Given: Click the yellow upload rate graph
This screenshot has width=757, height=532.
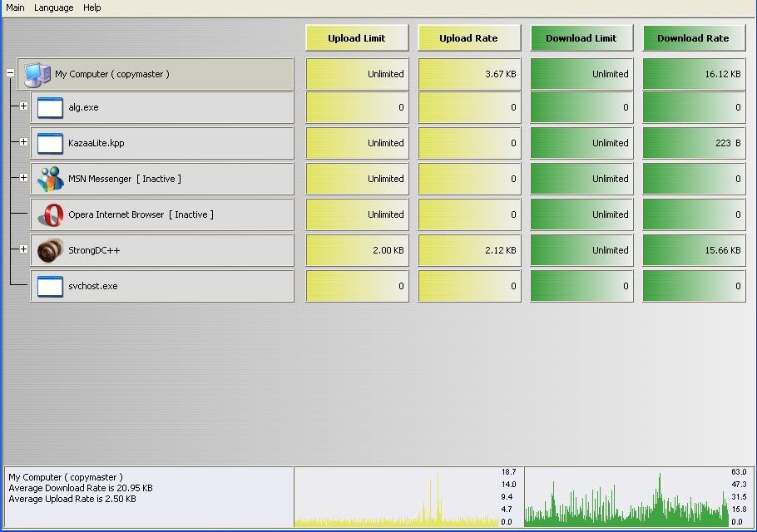Looking at the screenshot, I should [408, 497].
